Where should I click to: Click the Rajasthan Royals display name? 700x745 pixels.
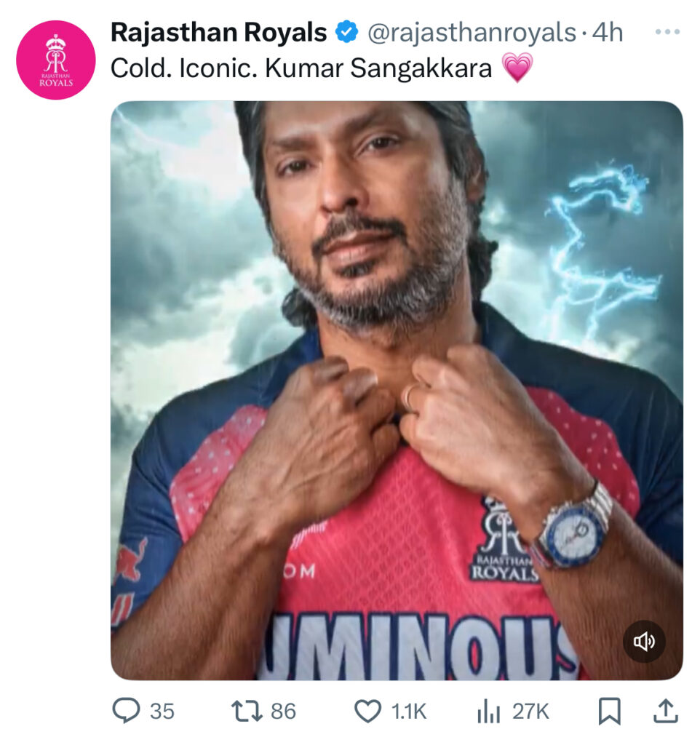coord(218,33)
